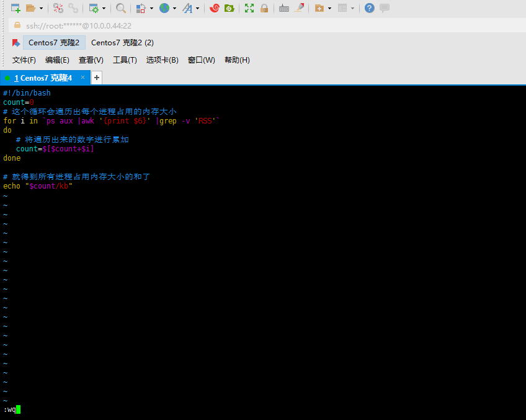Select the Centos7 克隆2 quick link

pyautogui.click(x=54, y=43)
